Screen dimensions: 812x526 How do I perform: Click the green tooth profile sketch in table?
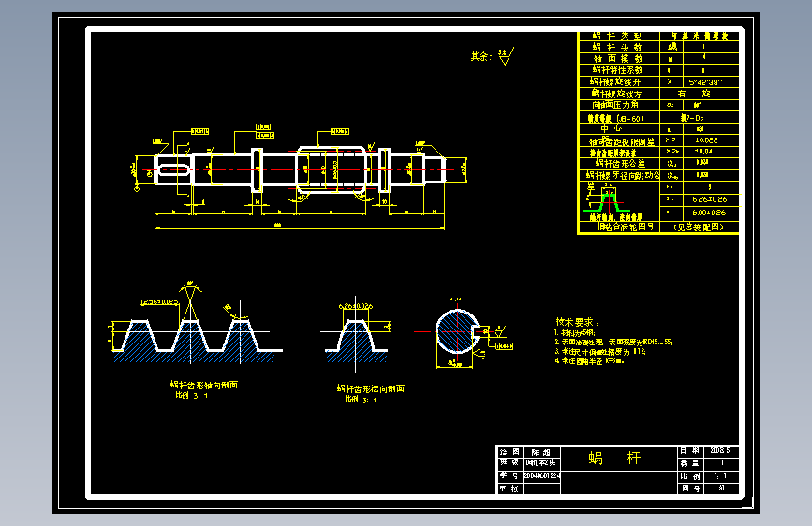tap(606, 203)
